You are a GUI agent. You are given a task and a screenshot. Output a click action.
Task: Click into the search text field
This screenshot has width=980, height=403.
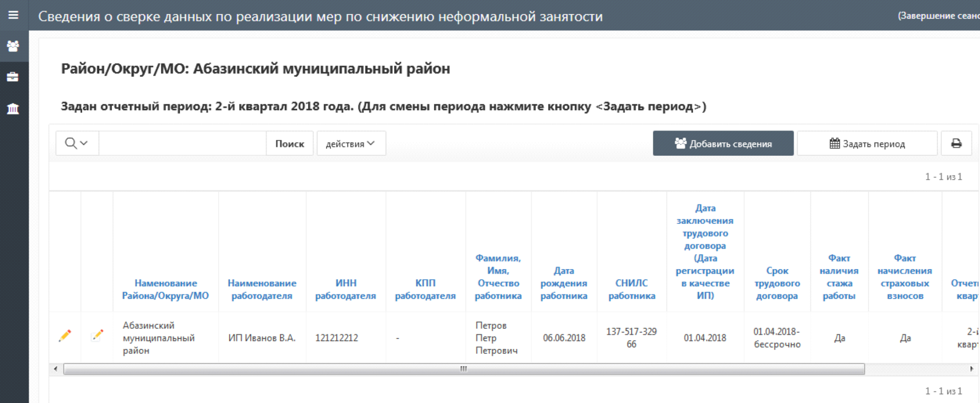(182, 144)
